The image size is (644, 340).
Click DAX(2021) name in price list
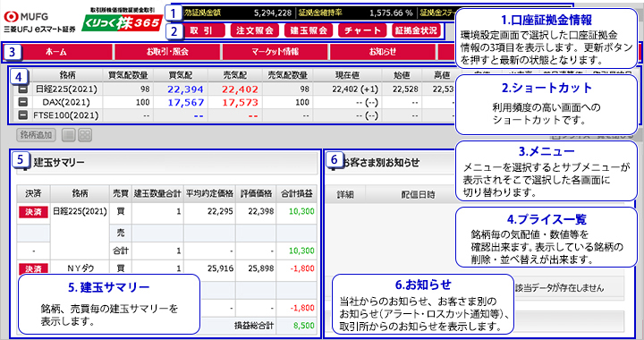[66, 102]
